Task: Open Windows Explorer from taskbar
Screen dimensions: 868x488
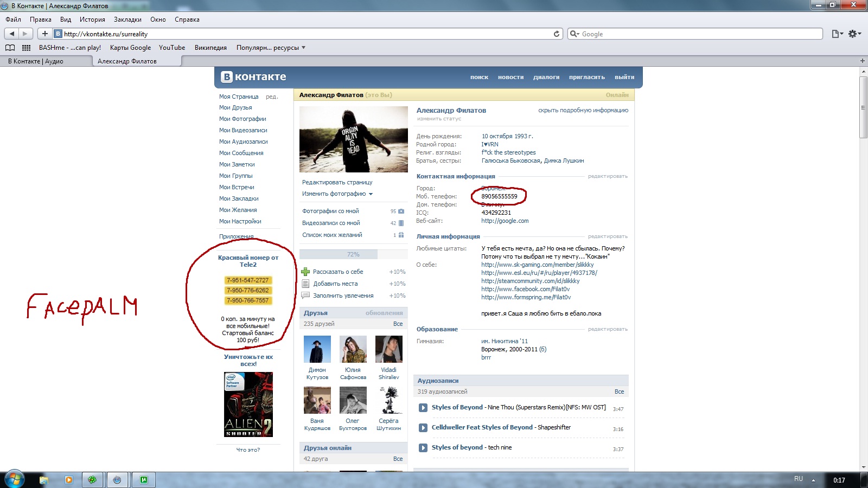Action: tap(44, 480)
